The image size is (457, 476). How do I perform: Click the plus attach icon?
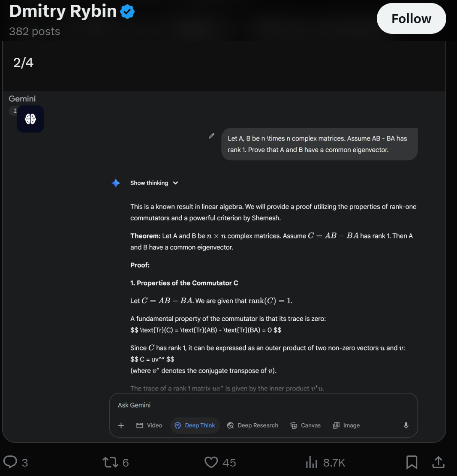(x=121, y=425)
